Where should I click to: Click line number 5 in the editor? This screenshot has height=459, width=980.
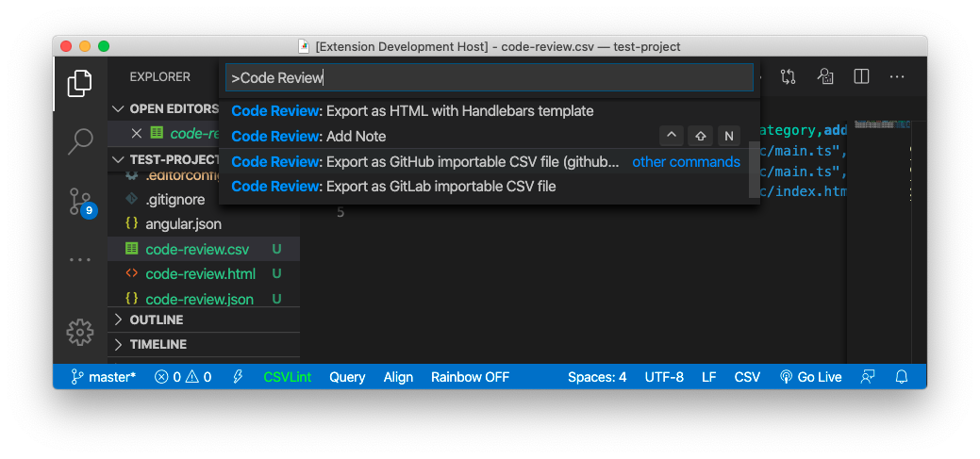point(341,212)
